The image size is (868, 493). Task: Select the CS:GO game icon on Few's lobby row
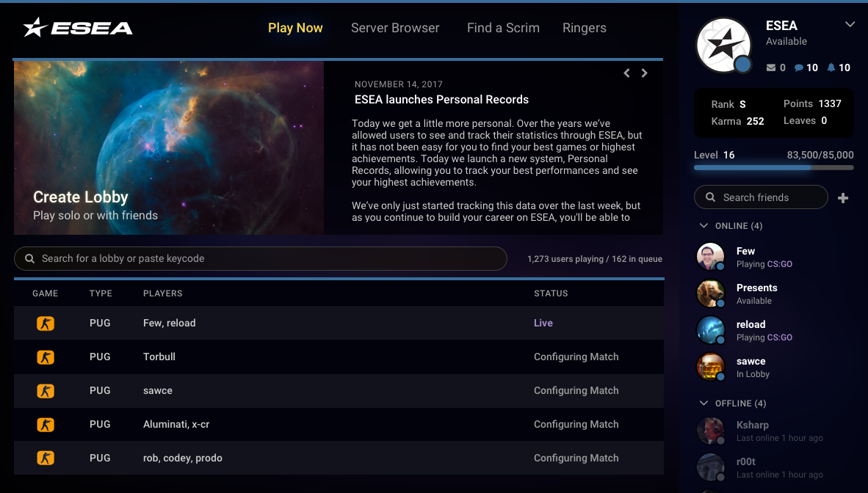[x=46, y=323]
